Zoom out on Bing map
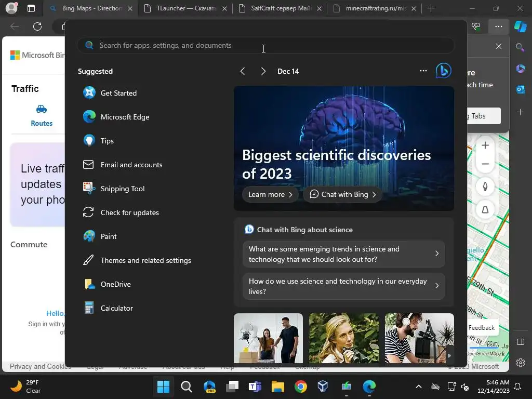 485,164
